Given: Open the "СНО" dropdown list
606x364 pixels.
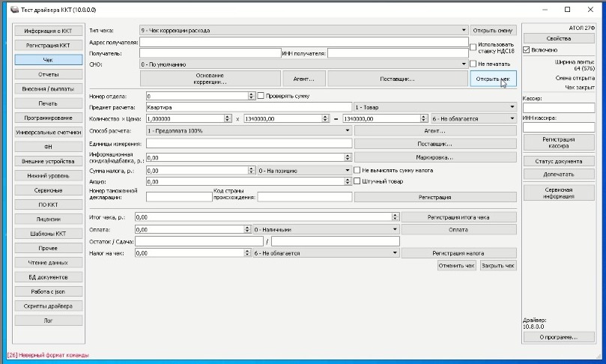Looking at the screenshot, I should 464,64.
